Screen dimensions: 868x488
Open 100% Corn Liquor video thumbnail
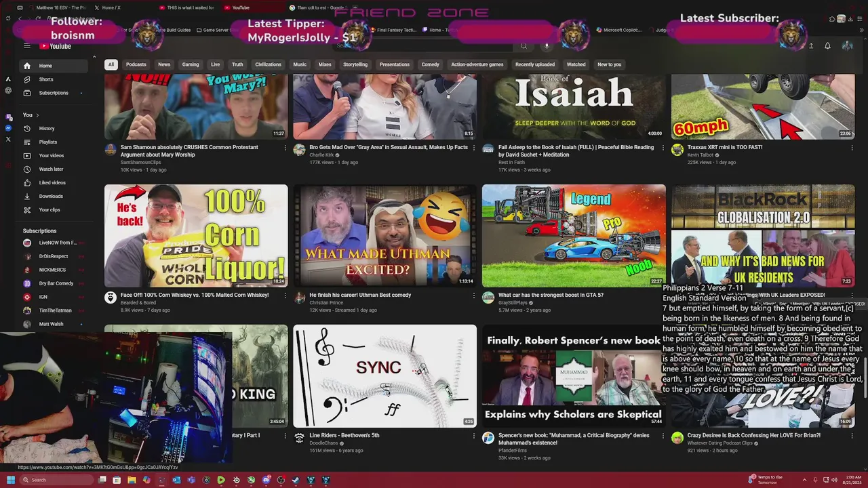pos(196,236)
